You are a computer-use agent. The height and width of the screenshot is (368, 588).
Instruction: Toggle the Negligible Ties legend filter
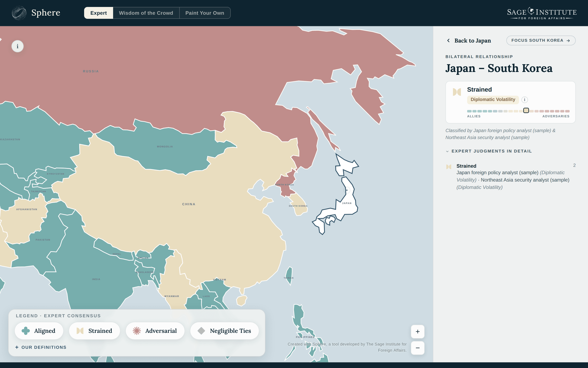click(225, 331)
